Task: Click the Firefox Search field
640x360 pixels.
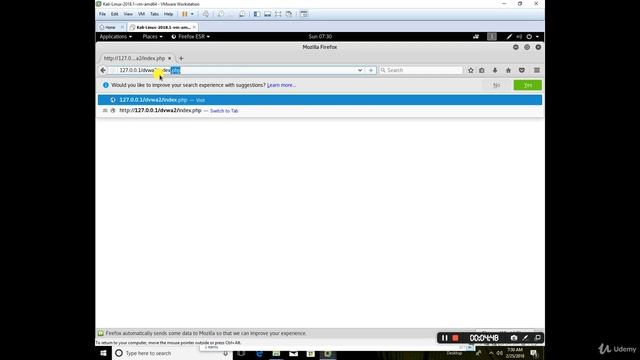Action: [421, 70]
